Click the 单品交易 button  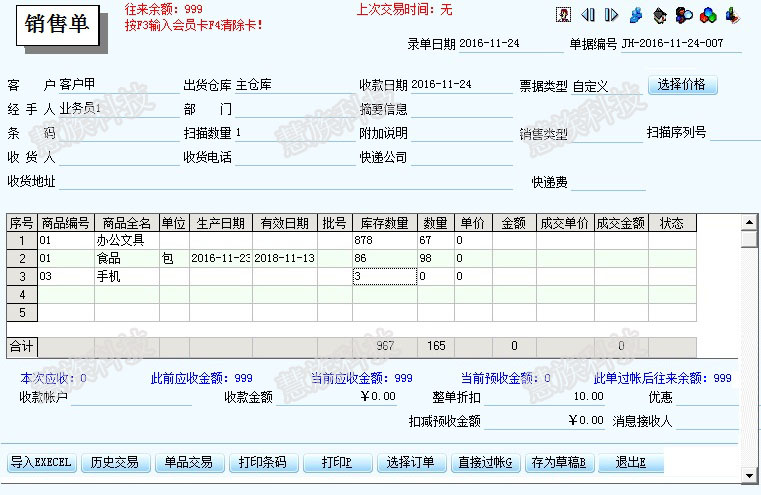tap(189, 462)
